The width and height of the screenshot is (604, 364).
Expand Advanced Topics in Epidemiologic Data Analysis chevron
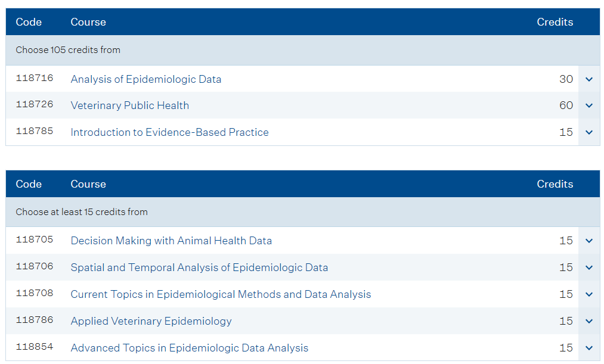pos(589,348)
